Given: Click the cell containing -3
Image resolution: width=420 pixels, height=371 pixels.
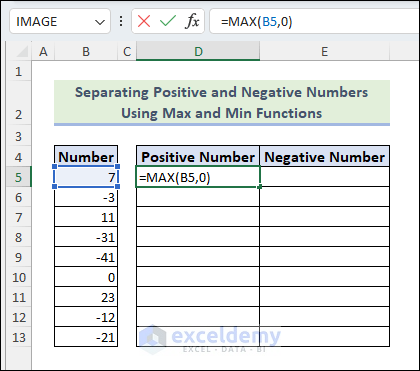Looking at the screenshot, I should click(86, 197).
